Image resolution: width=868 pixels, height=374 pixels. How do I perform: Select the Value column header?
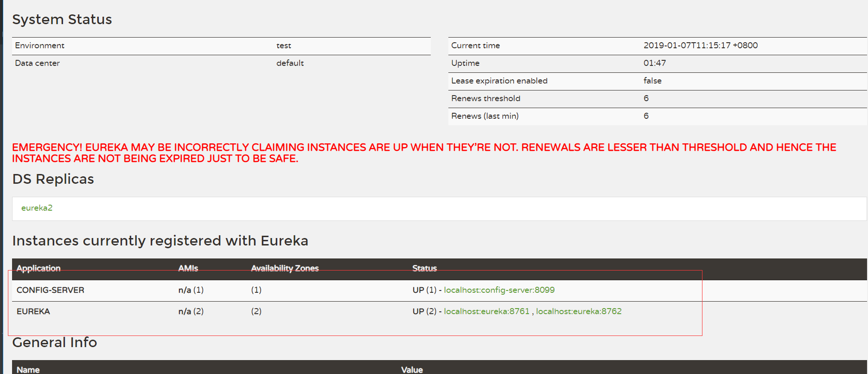click(x=412, y=370)
